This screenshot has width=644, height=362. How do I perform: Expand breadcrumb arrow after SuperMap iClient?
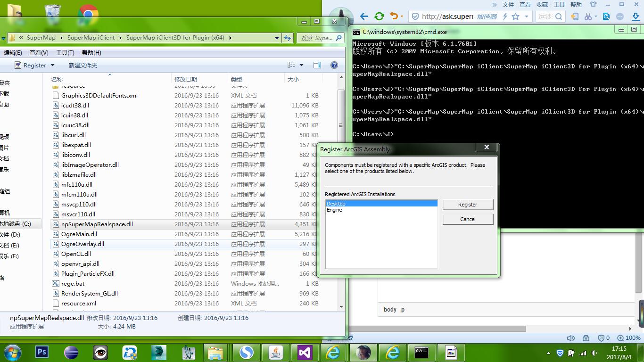pos(120,38)
